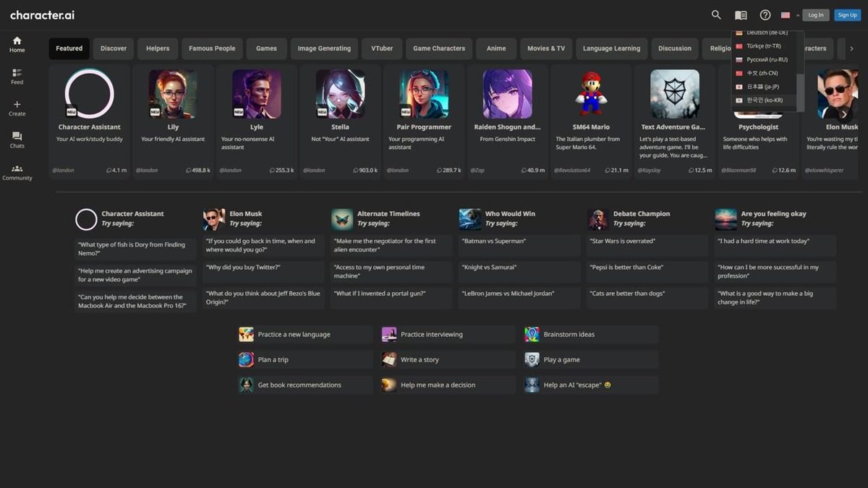Click the Get book recommendations icon
This screenshot has width=868, height=488.
tap(247, 385)
